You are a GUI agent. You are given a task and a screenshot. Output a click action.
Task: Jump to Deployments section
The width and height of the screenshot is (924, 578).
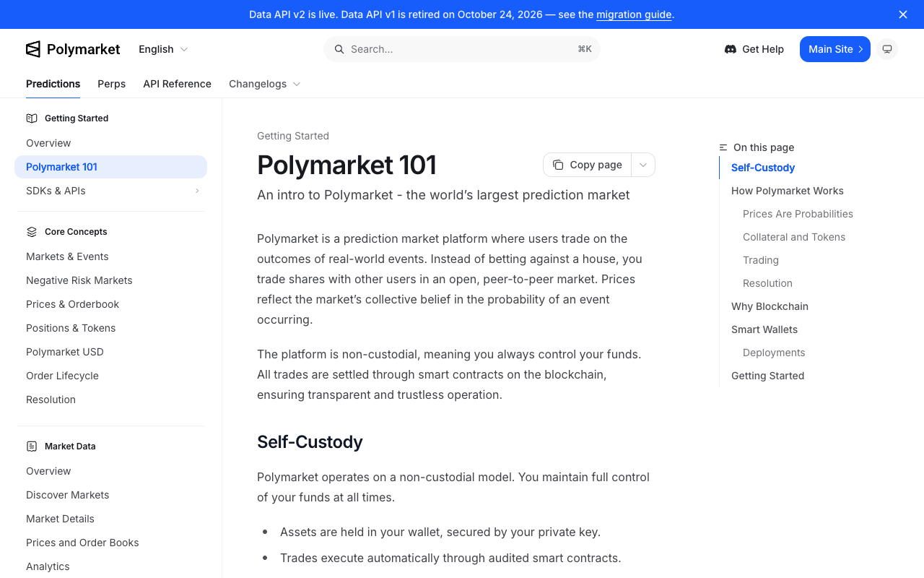(x=774, y=353)
